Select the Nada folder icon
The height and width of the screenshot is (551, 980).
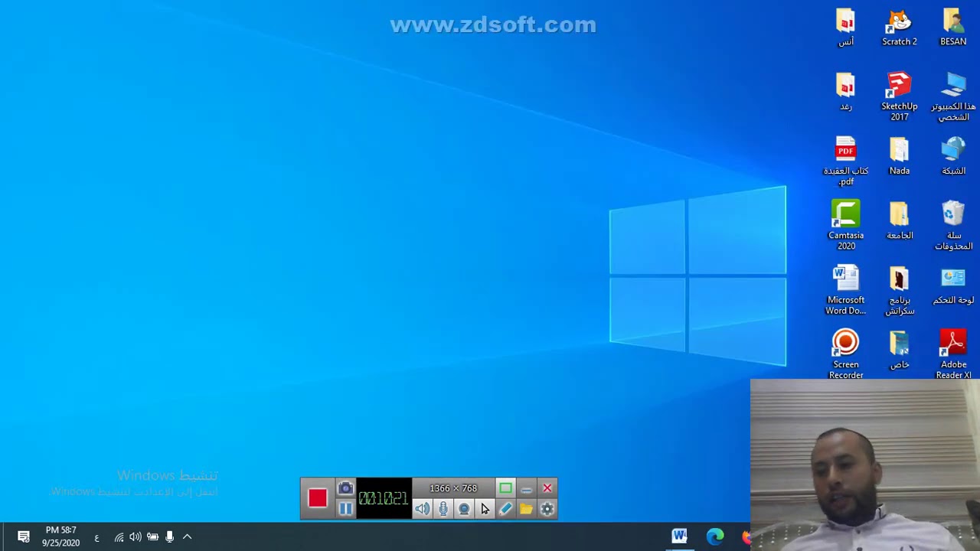(900, 157)
